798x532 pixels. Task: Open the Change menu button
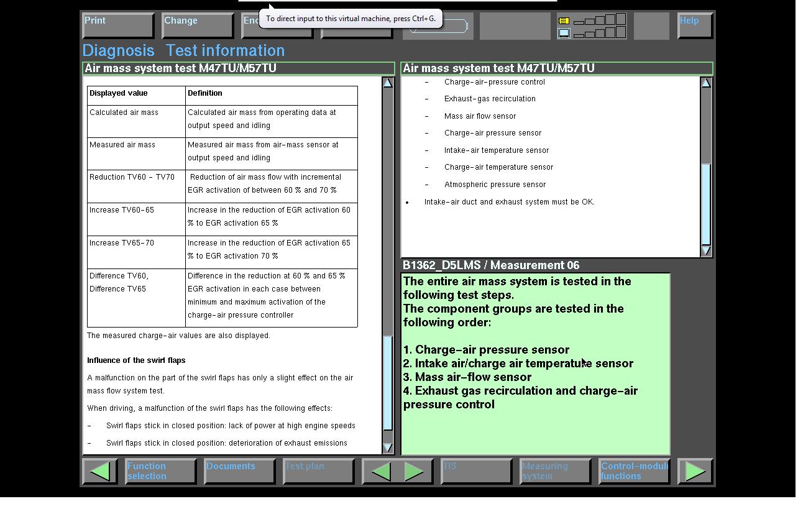[x=198, y=26]
